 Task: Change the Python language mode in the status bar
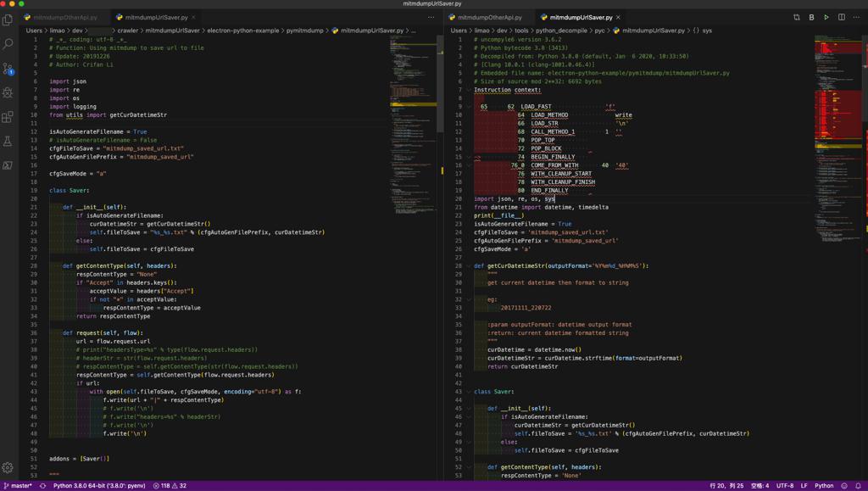coord(824,485)
